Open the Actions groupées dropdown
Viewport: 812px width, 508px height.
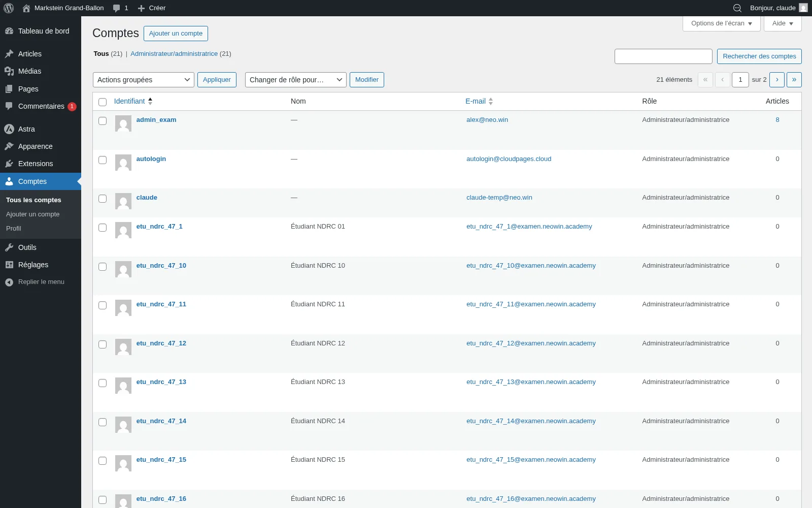coord(144,80)
